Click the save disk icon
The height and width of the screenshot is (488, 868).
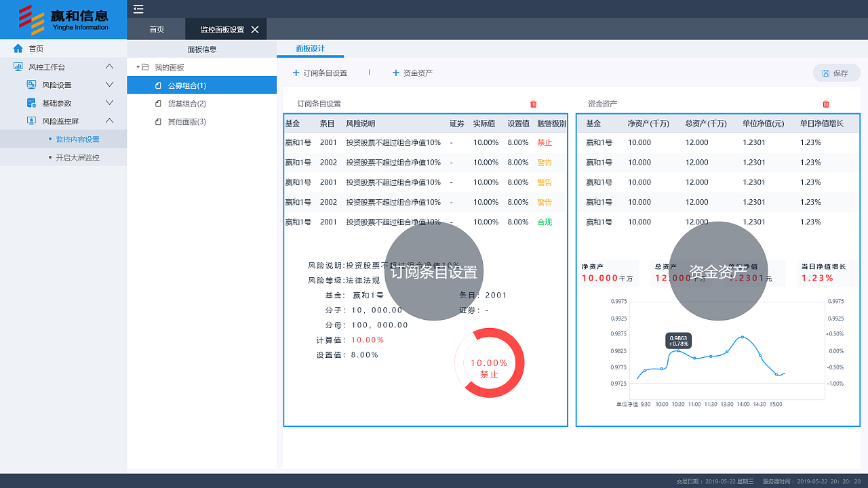point(825,73)
